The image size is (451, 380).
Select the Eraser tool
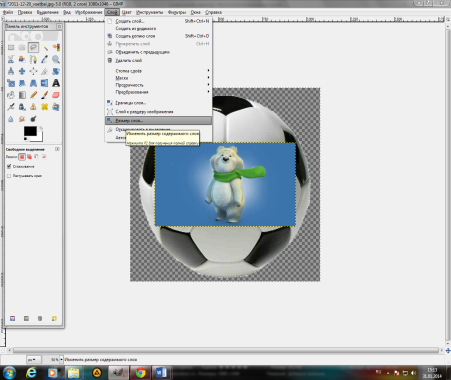click(56, 95)
